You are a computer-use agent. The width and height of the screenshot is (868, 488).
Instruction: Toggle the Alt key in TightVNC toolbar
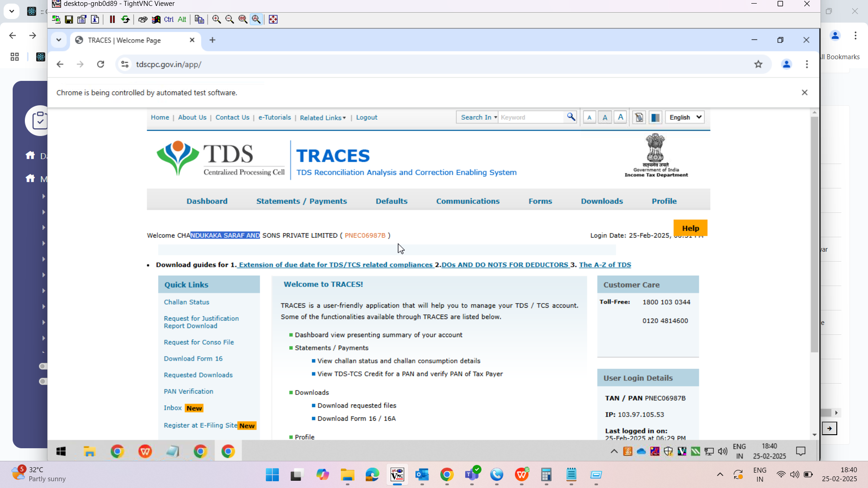pos(182,19)
